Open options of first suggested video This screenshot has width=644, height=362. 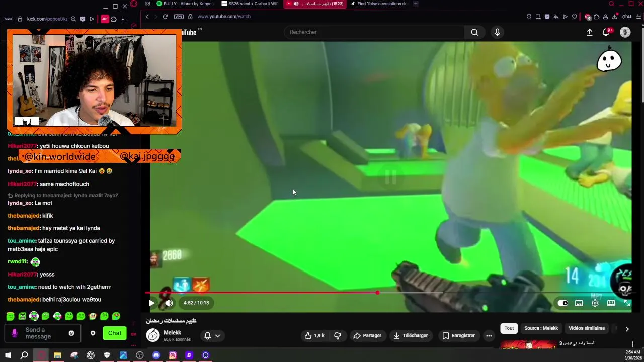click(632, 344)
